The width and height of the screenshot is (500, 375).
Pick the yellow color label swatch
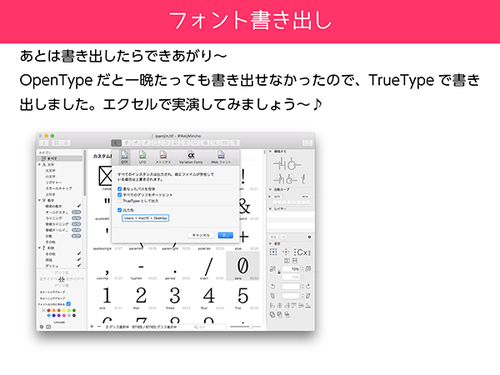pyautogui.click(x=64, y=311)
